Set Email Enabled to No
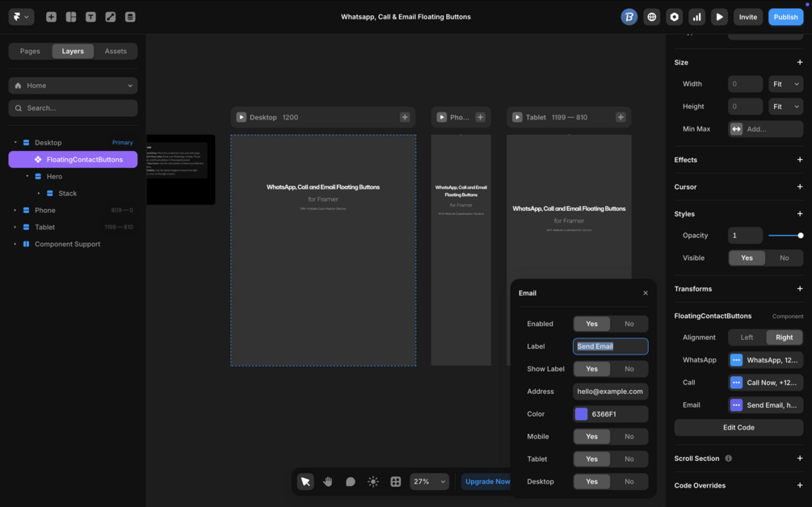Viewport: 812px width, 507px height. pyautogui.click(x=629, y=324)
